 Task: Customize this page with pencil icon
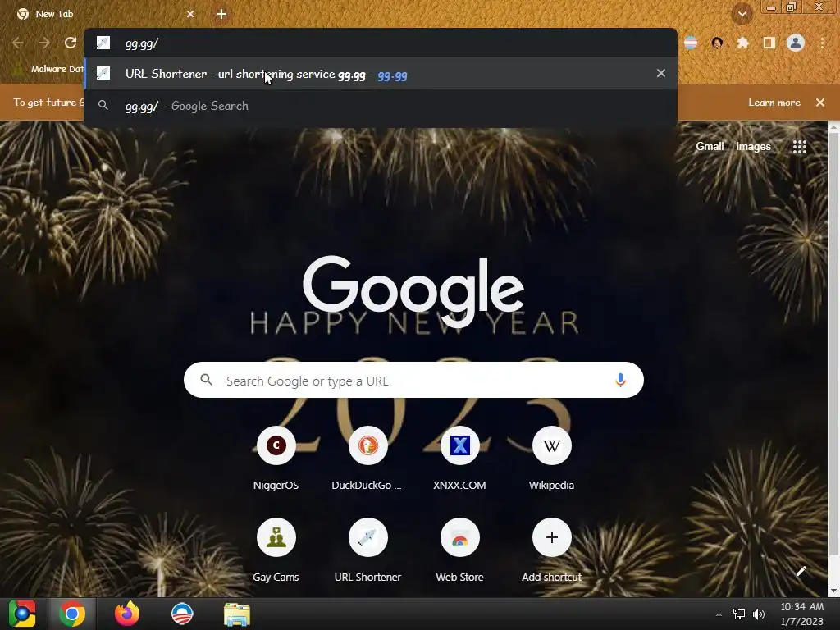coord(801,572)
